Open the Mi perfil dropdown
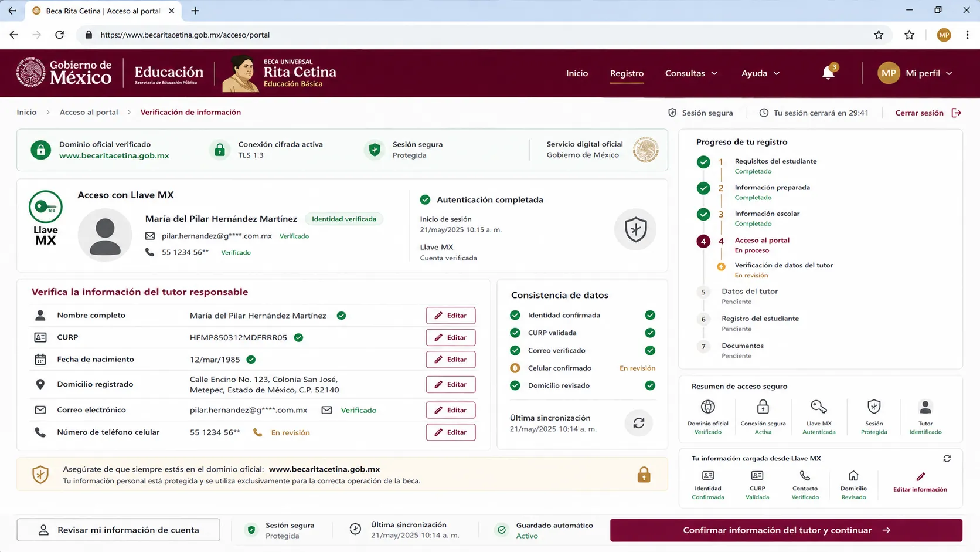 click(x=916, y=73)
